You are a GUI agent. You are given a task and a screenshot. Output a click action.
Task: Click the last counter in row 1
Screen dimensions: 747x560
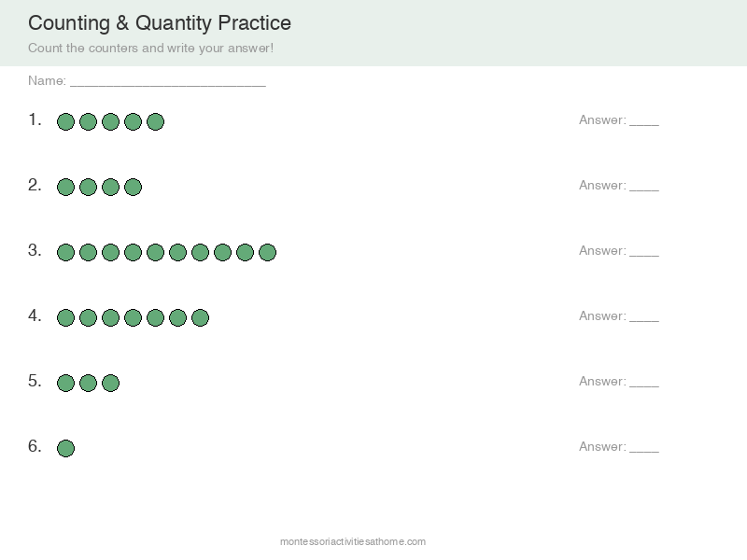tap(155, 121)
